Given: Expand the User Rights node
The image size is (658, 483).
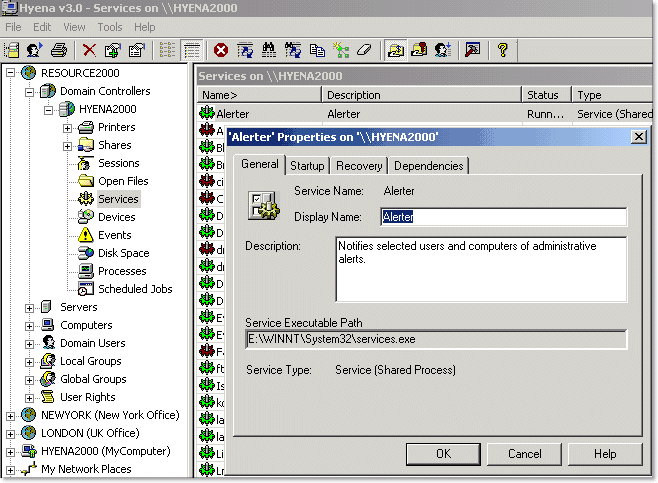Looking at the screenshot, I should 29,398.
